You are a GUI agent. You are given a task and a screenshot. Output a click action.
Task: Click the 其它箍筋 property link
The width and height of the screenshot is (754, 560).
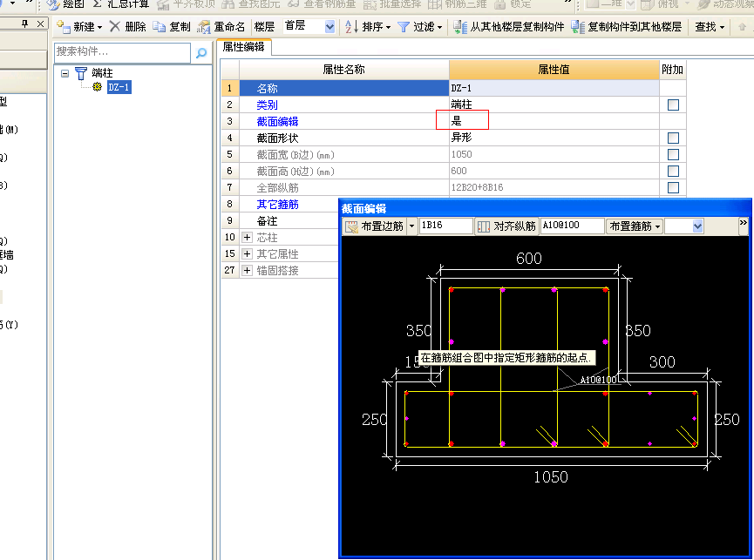[277, 205]
